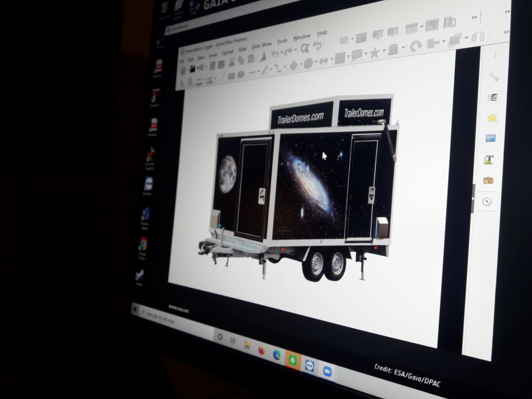Open the Format menu
532x399 pixels.
(227, 52)
